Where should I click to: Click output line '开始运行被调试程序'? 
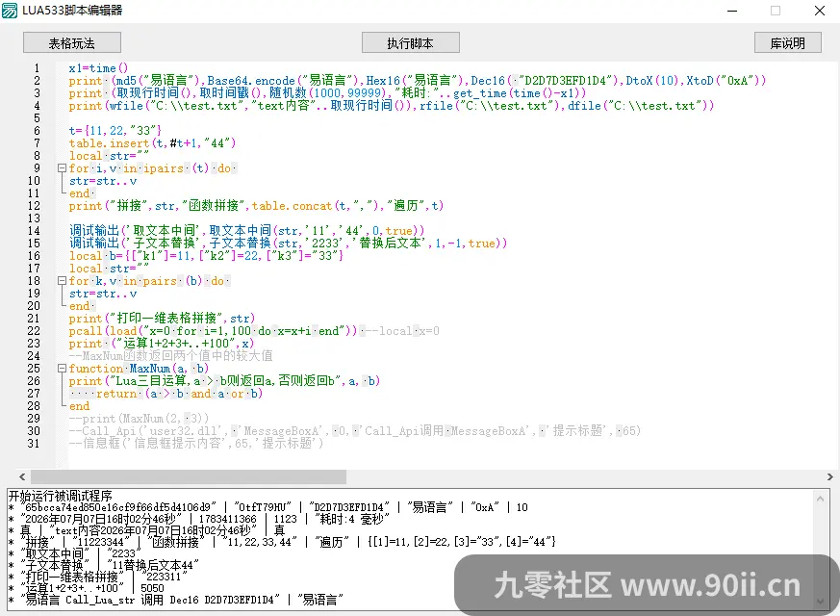tap(60, 496)
